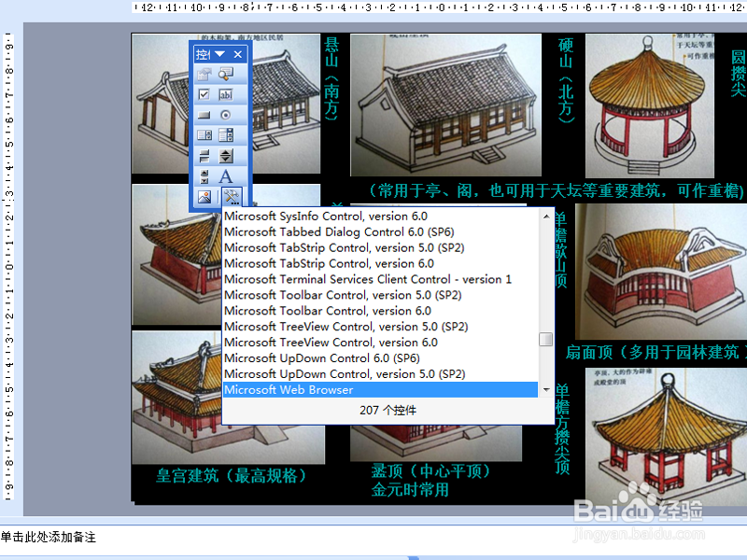This screenshot has height=560, width=747.
Task: Select the Text Box (abl) control tool
Action: [x=226, y=94]
